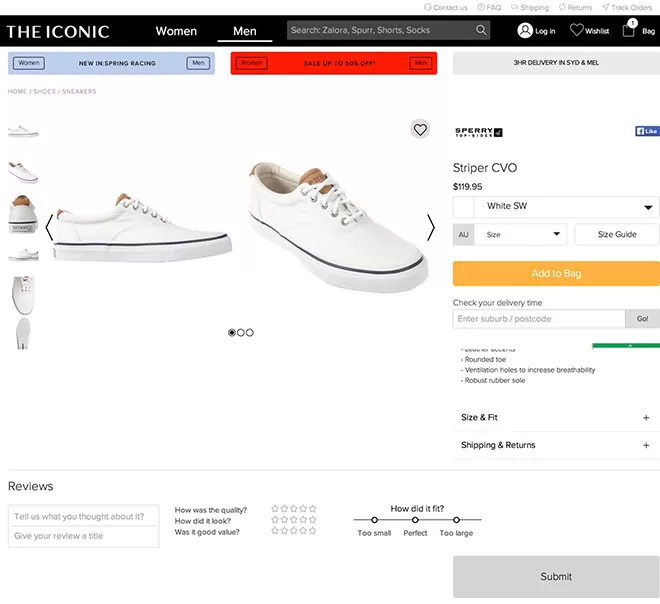The image size is (660, 604).
Task: Open FAQ link
Action: pos(489,8)
